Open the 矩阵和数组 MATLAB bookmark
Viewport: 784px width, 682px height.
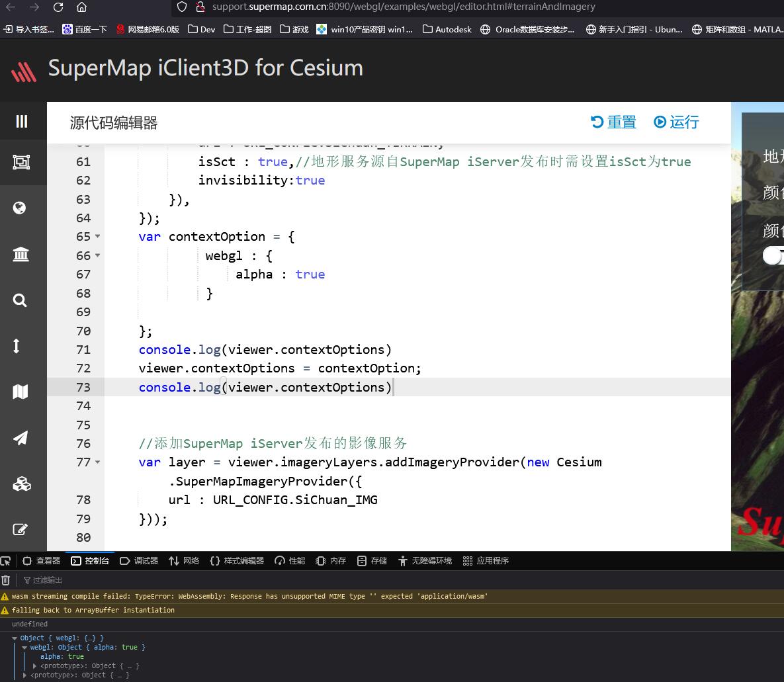tap(738, 30)
